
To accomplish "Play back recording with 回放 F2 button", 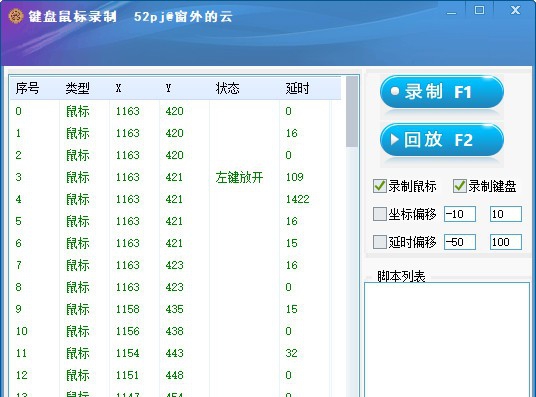I will [x=442, y=140].
